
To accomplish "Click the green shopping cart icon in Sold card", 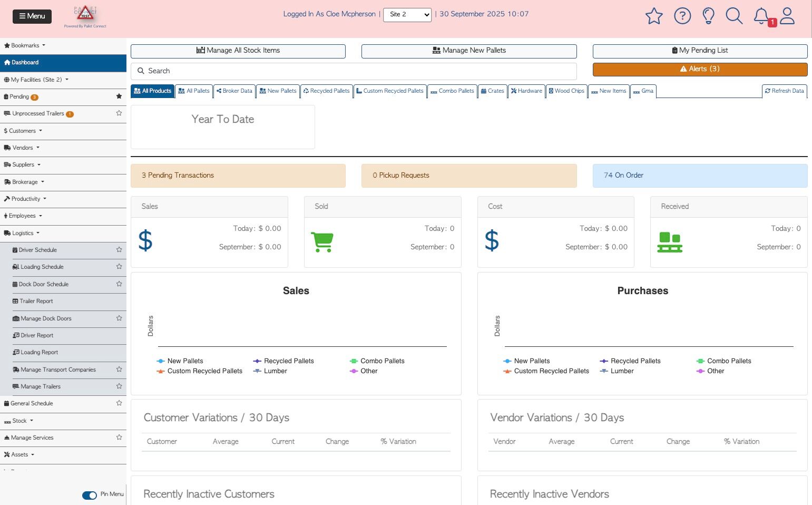I will 322,242.
